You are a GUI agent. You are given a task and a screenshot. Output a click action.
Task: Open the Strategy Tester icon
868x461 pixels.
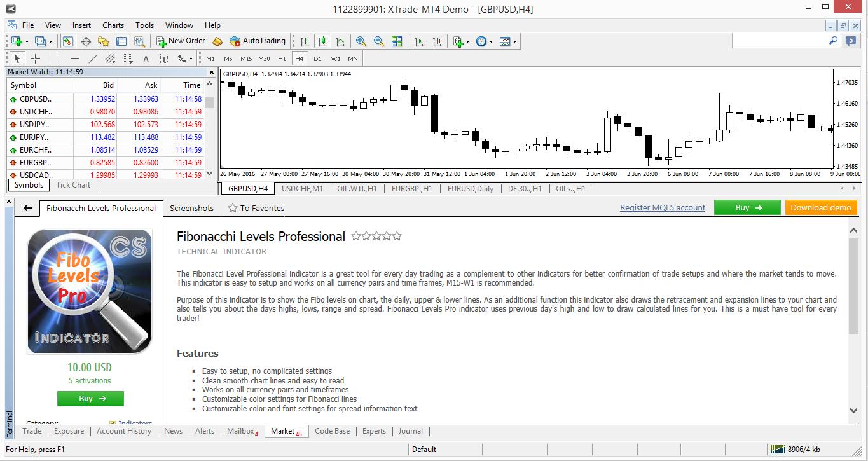click(x=140, y=41)
